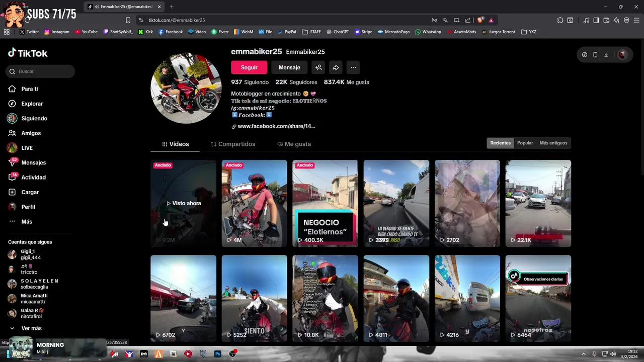The height and width of the screenshot is (362, 644).
Task: Click the add-friend person icon
Action: pos(318,67)
